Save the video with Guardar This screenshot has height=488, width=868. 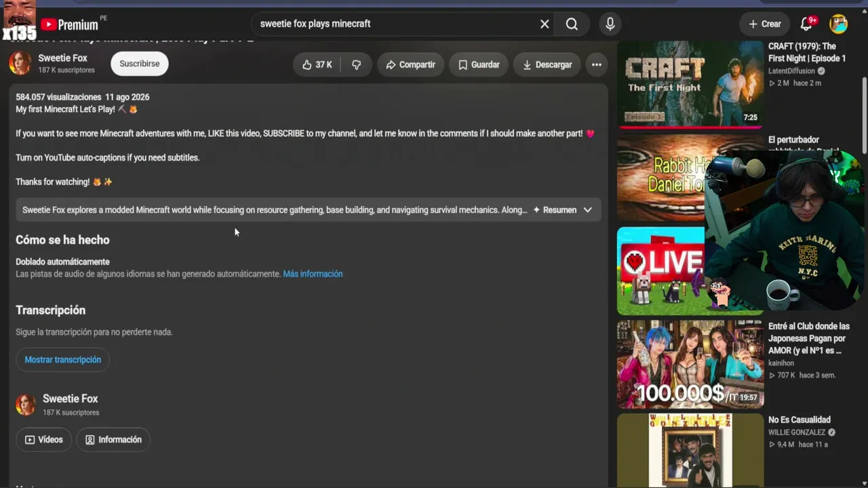pyautogui.click(x=479, y=64)
